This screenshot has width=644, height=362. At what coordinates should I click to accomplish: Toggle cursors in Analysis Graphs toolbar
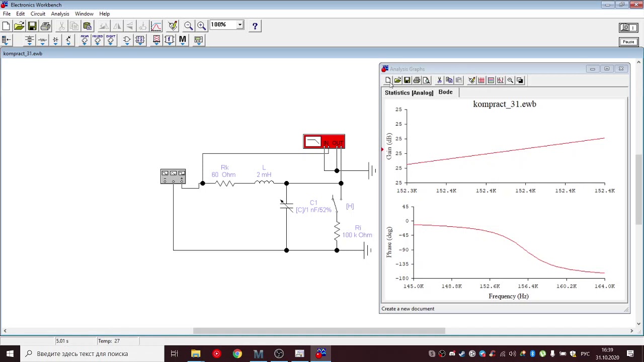[500, 80]
